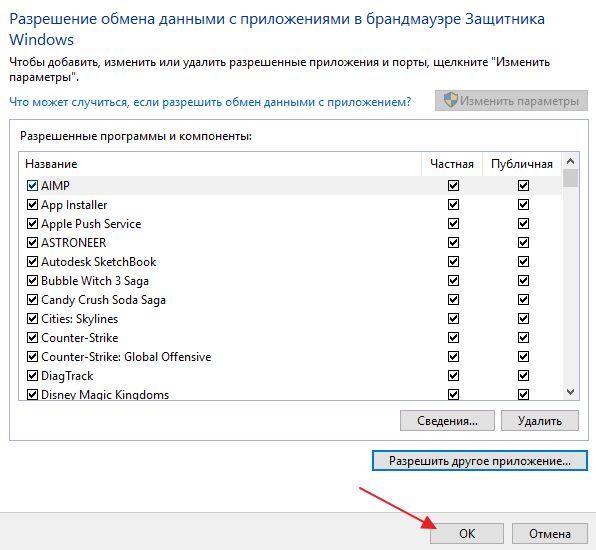Select the Autodesk SketchBook row text
The height and width of the screenshot is (550, 596).
tap(99, 262)
